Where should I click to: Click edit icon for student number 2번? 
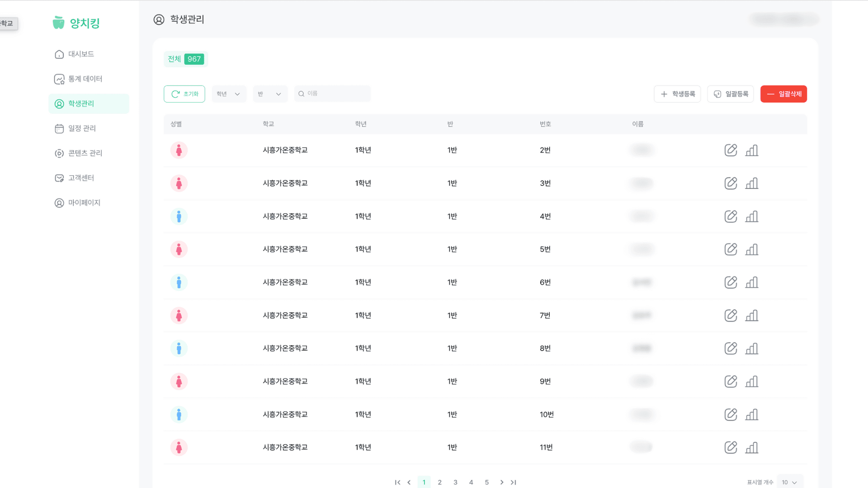[x=731, y=150]
